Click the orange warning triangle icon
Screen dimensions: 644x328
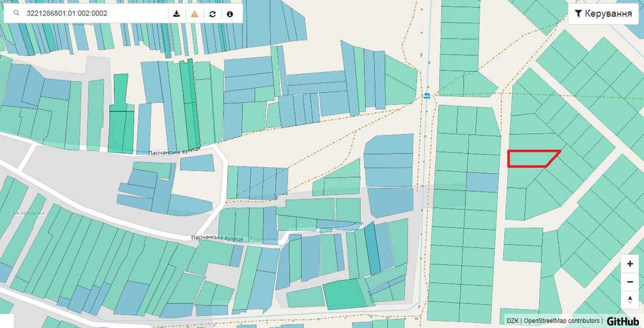coord(194,14)
